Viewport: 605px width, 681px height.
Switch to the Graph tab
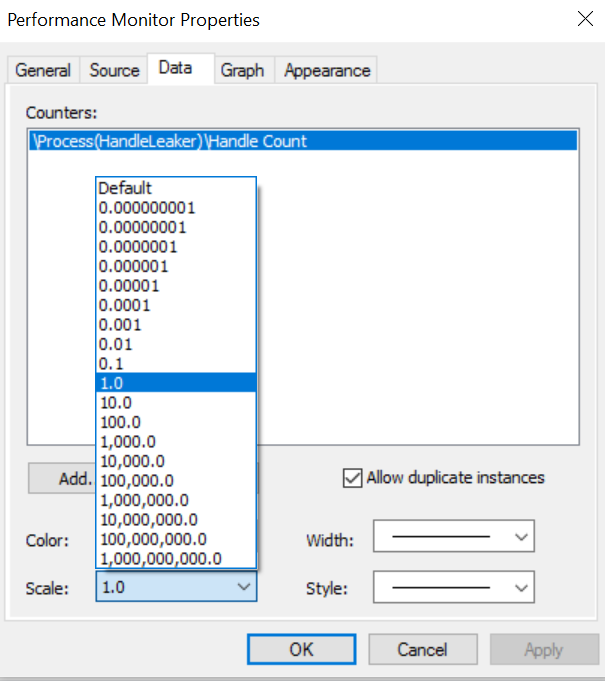pyautogui.click(x=242, y=70)
